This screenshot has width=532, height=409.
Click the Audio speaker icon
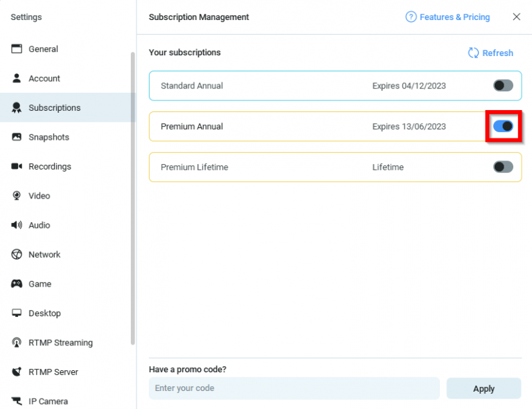(17, 225)
